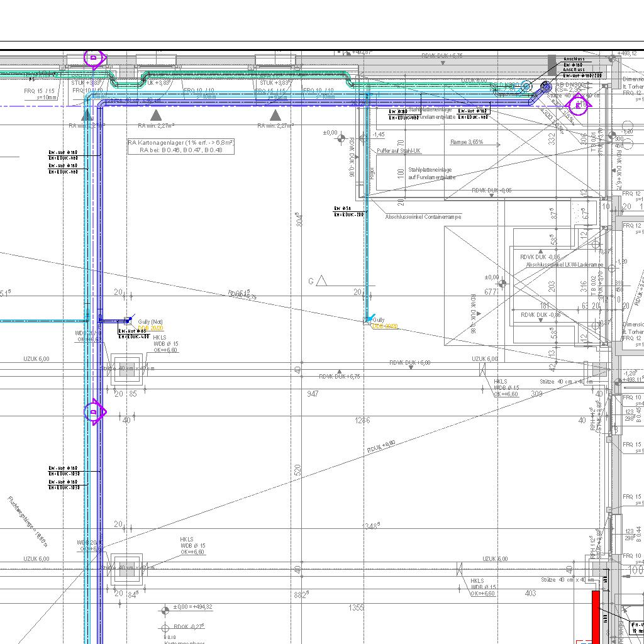The height and width of the screenshot is (644, 644).
Task: Select the Gully (Not) drain symbol
Action: [129, 320]
